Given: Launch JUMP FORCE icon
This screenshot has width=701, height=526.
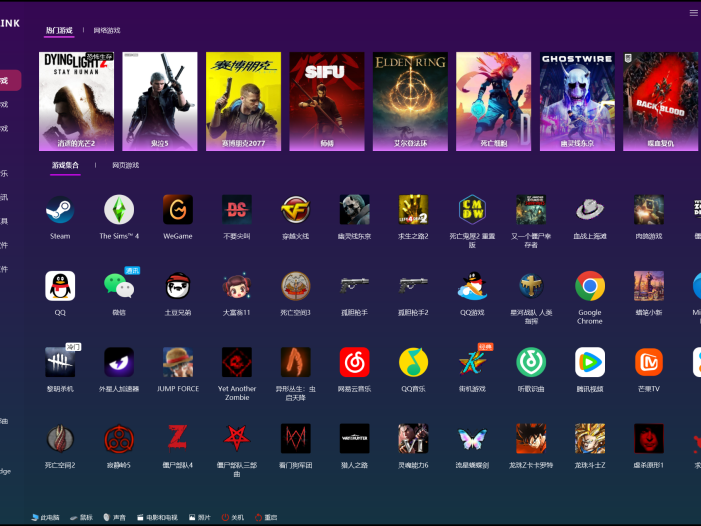Looking at the screenshot, I should (178, 362).
